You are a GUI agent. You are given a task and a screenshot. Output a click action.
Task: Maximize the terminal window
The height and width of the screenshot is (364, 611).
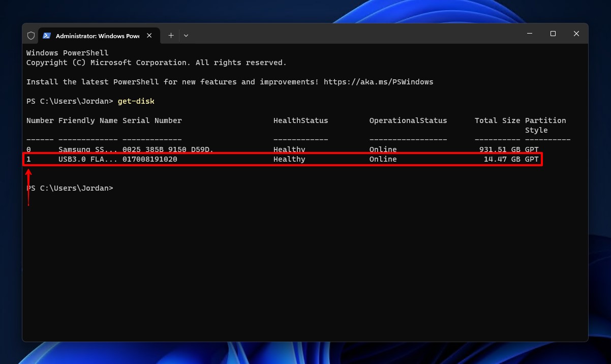[x=553, y=34]
